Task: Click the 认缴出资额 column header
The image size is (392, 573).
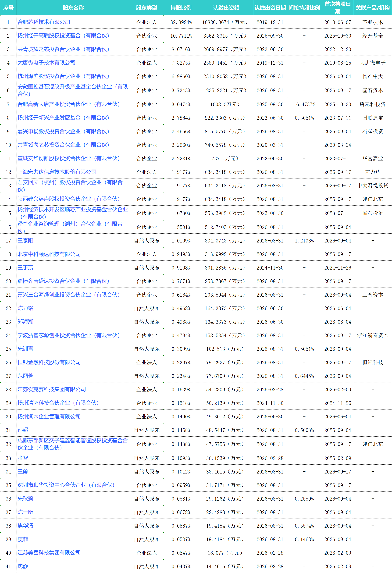Action: pyautogui.click(x=226, y=8)
